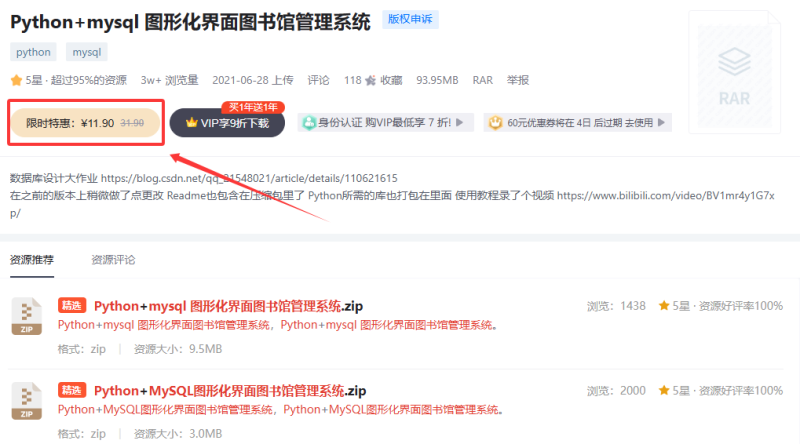The width and height of the screenshot is (800, 444).
Task: Click the 限时特惠 ¥11.90 purchase button
Action: coord(85,123)
